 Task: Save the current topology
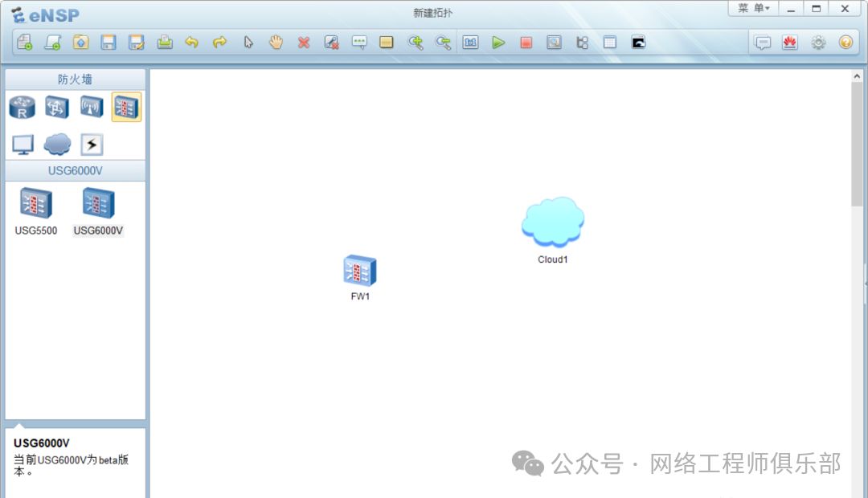click(108, 42)
